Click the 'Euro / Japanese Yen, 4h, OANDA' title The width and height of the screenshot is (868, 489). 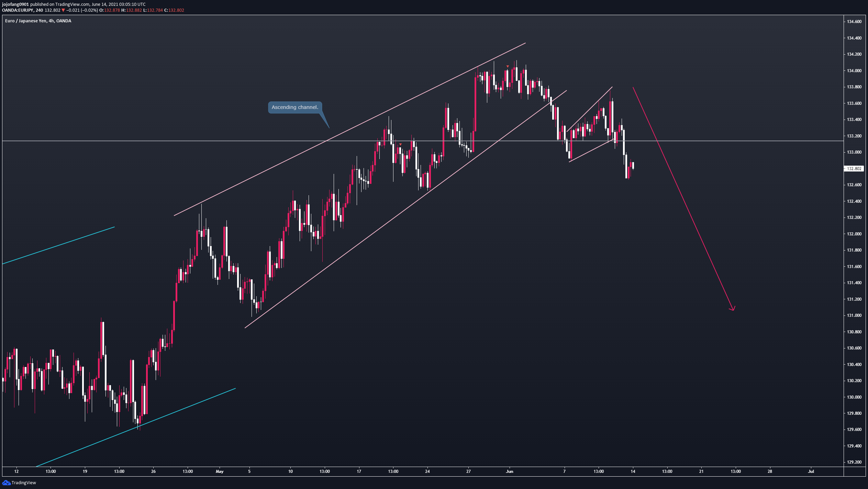[38, 21]
